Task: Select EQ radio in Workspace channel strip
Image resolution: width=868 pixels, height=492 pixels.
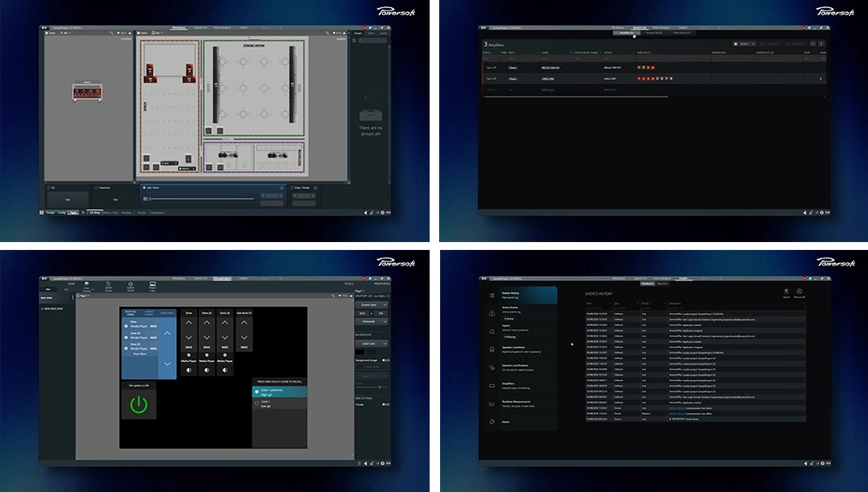Action: [x=49, y=187]
